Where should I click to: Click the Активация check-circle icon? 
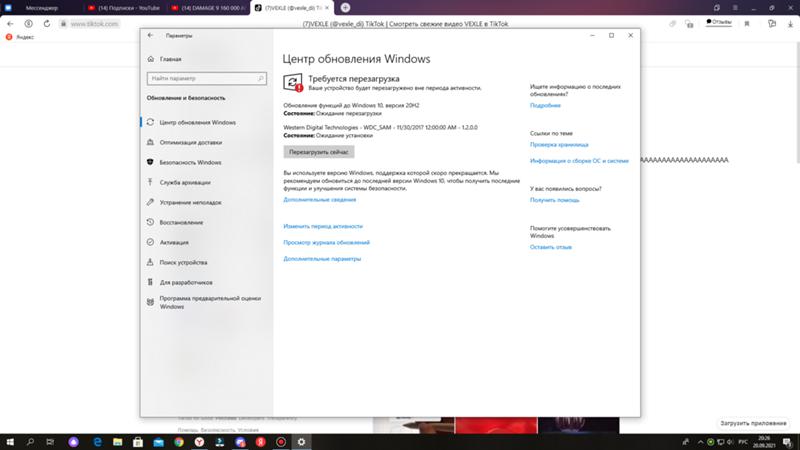150,242
